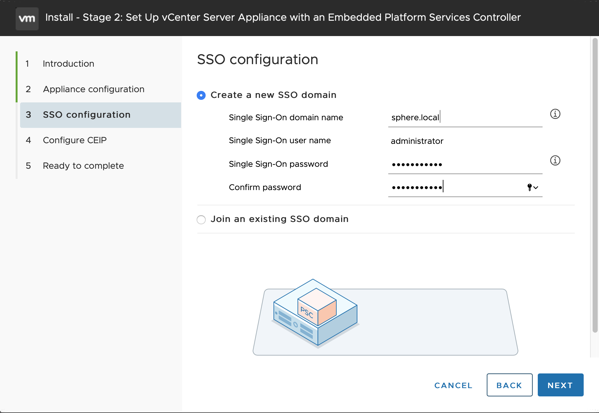Focus the Single Sign-On password field
Screen dimensions: 599x413
click(x=465, y=164)
